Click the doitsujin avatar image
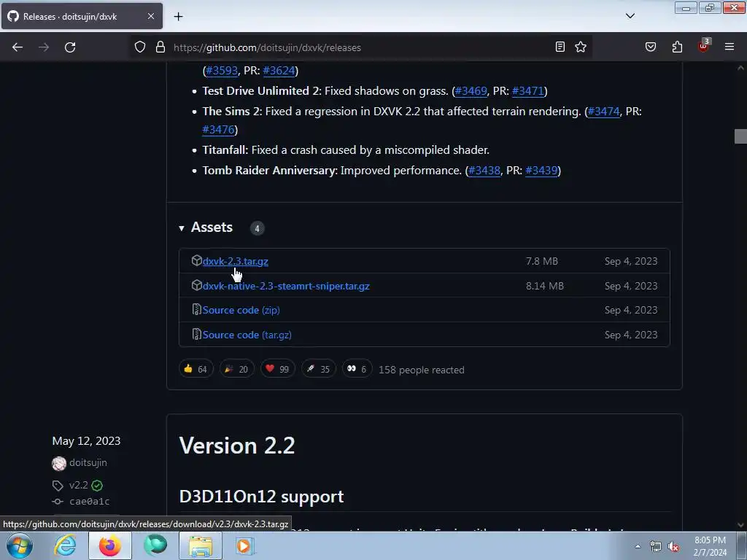 [59, 463]
